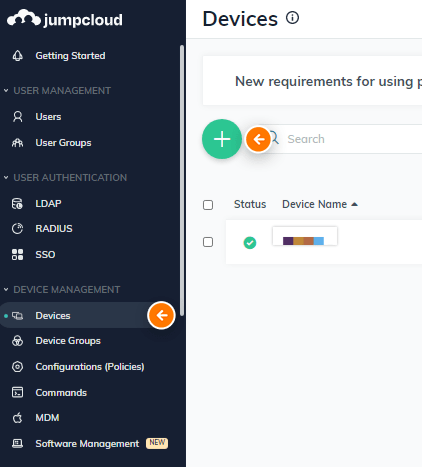Viewport: 422px width, 467px height.
Task: Click the Commands terminal icon
Action: [x=17, y=392]
